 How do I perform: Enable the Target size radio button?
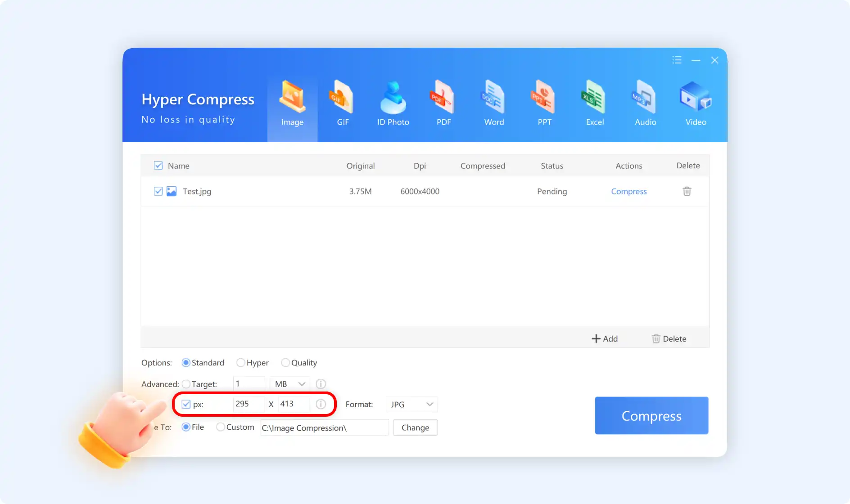[186, 384]
